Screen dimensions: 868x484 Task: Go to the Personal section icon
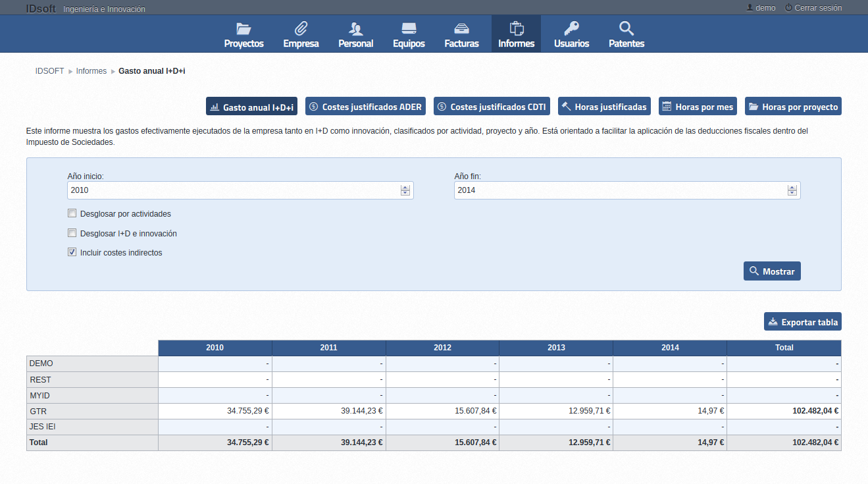[x=355, y=29]
